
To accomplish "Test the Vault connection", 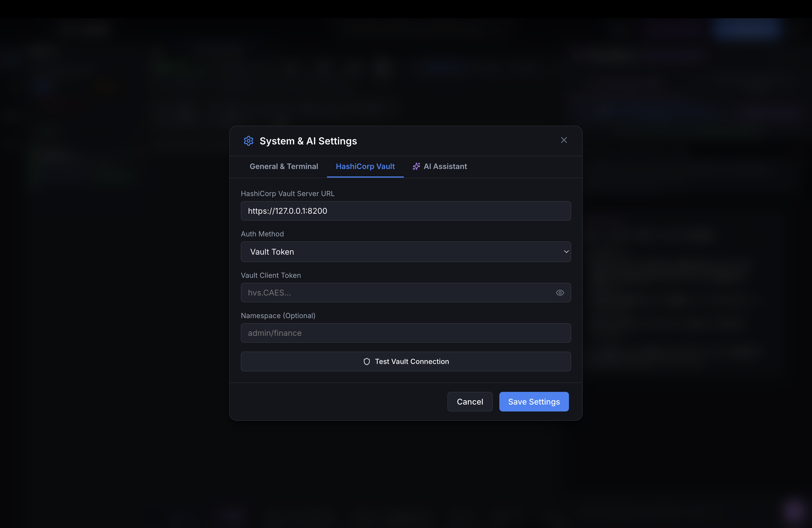I will 406,361.
